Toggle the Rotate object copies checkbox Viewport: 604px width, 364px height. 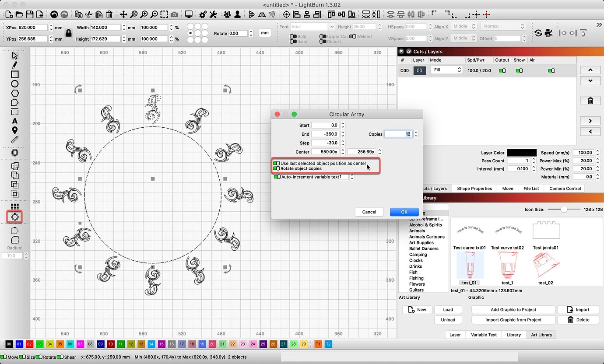click(276, 168)
